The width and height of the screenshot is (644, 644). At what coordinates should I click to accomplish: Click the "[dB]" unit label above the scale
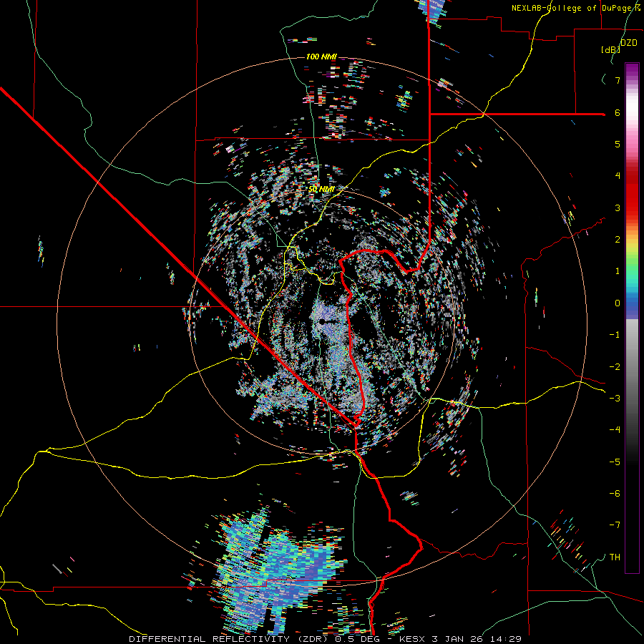pyautogui.click(x=611, y=49)
